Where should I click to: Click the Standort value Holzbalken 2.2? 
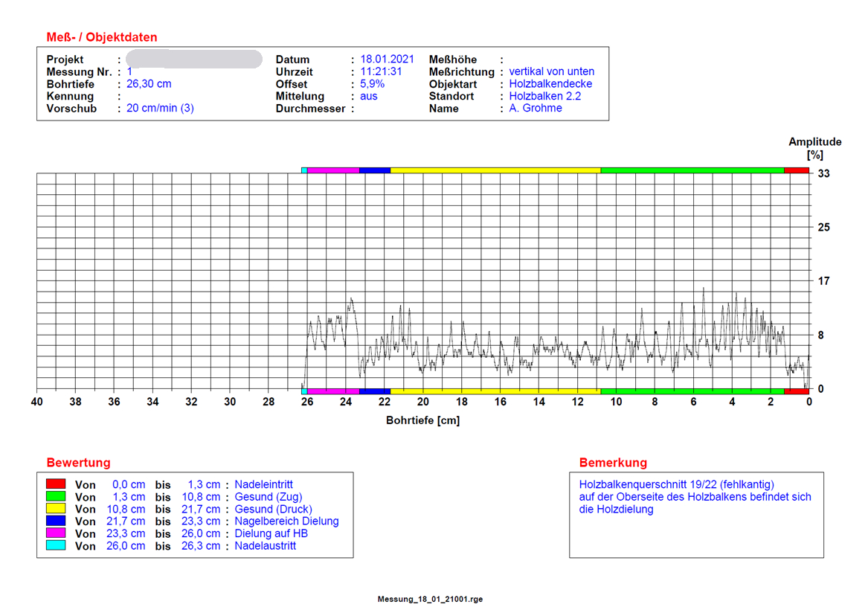tap(544, 97)
